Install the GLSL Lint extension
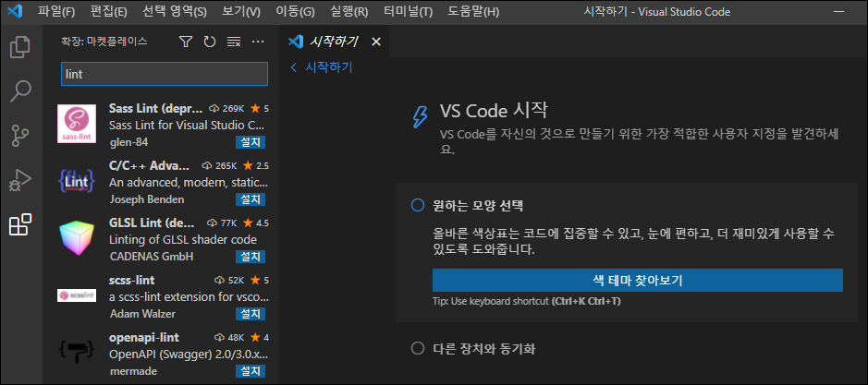The width and height of the screenshot is (868, 385). tap(251, 257)
